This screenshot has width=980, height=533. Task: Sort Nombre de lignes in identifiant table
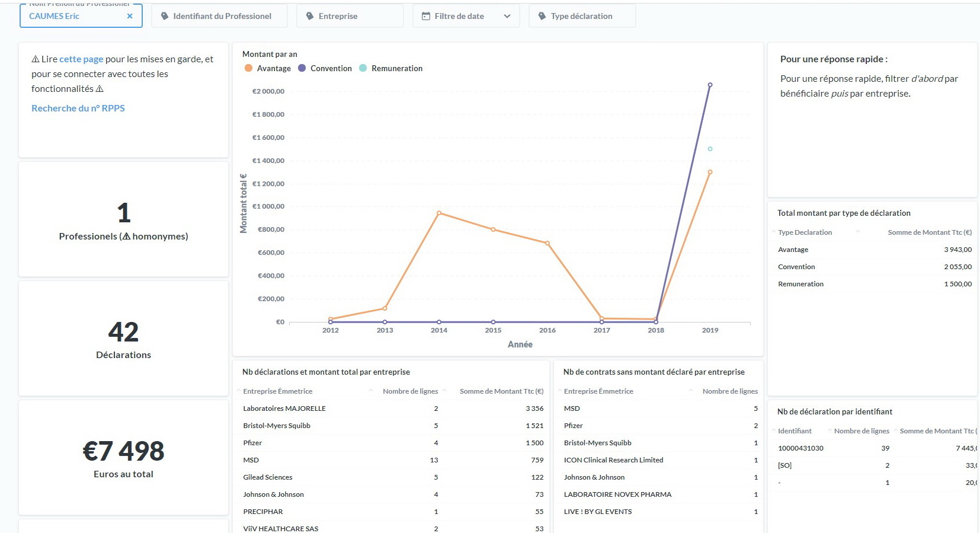click(x=861, y=431)
